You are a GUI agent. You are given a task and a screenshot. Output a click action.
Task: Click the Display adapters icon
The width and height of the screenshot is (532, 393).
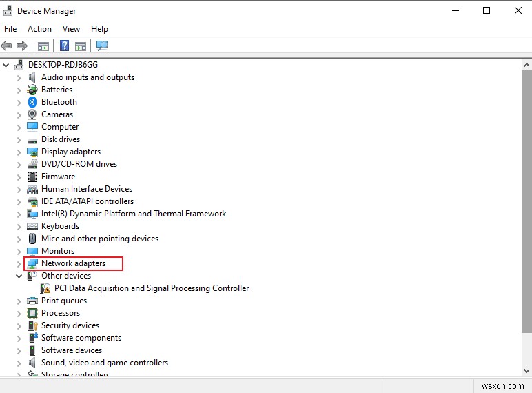click(32, 152)
